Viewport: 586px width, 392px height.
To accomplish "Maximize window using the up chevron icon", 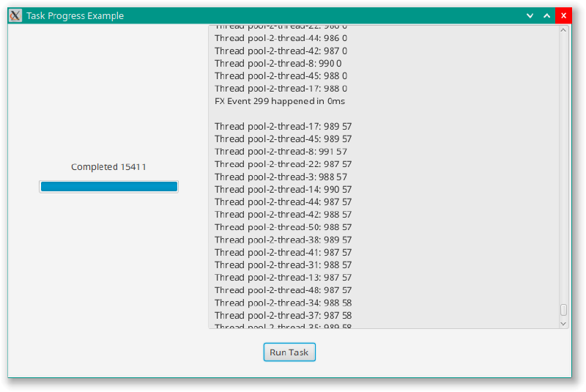I will click(546, 15).
